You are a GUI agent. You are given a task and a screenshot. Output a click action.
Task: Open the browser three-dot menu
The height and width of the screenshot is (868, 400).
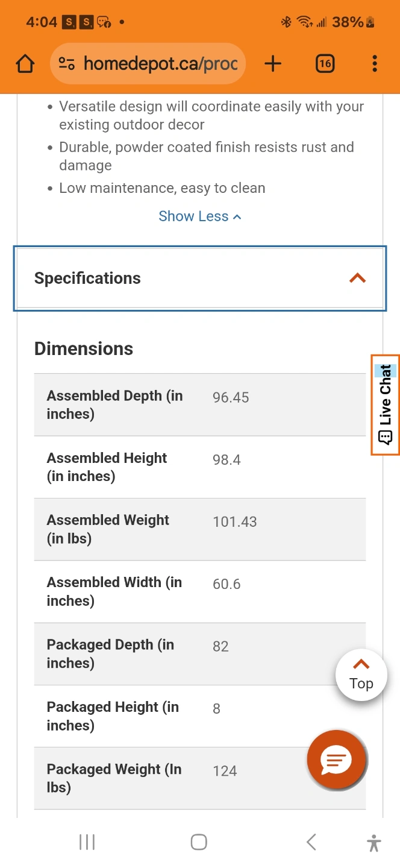pyautogui.click(x=375, y=63)
